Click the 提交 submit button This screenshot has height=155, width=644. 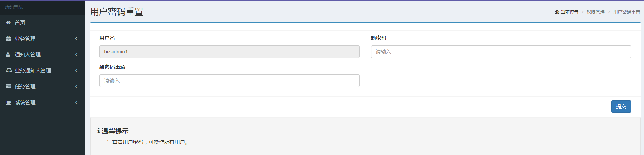click(621, 106)
